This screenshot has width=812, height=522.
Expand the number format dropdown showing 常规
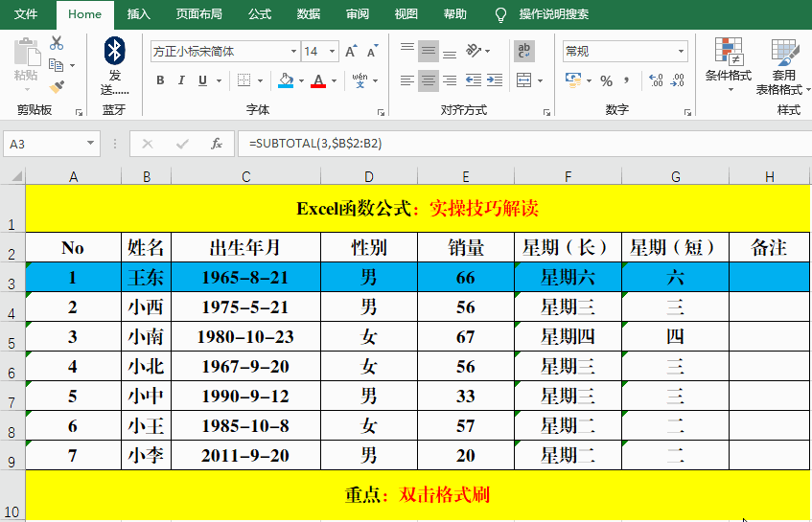point(682,52)
